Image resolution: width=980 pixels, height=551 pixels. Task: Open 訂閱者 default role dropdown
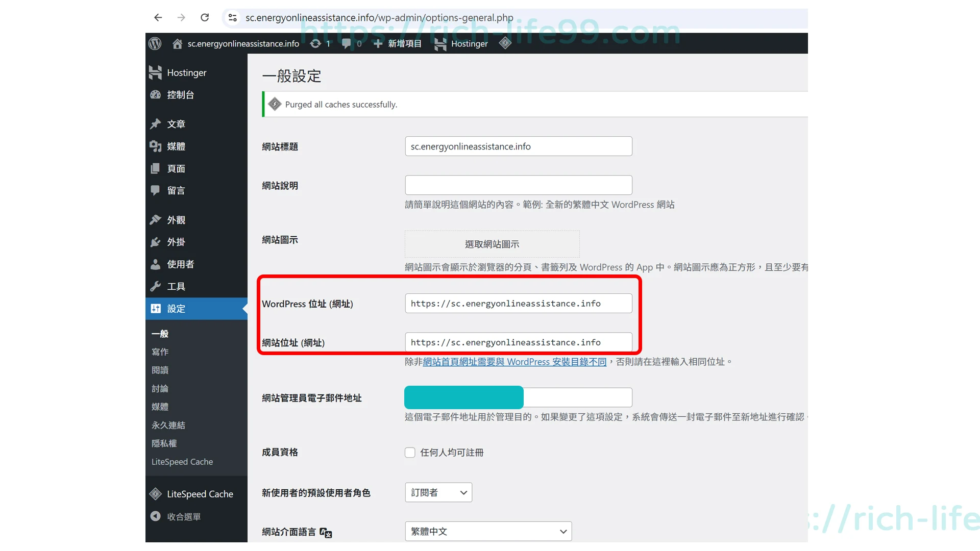[438, 492]
